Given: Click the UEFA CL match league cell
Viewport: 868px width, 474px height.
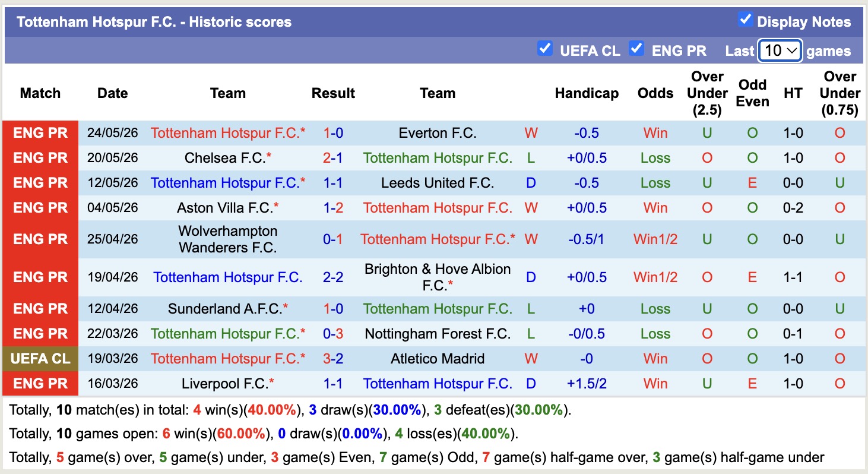Looking at the screenshot, I should point(40,359).
